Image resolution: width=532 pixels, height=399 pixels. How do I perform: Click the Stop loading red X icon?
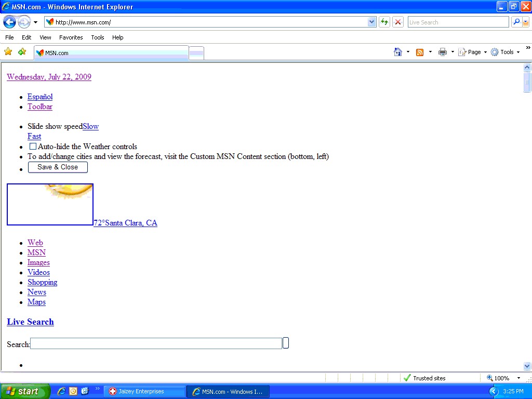397,22
